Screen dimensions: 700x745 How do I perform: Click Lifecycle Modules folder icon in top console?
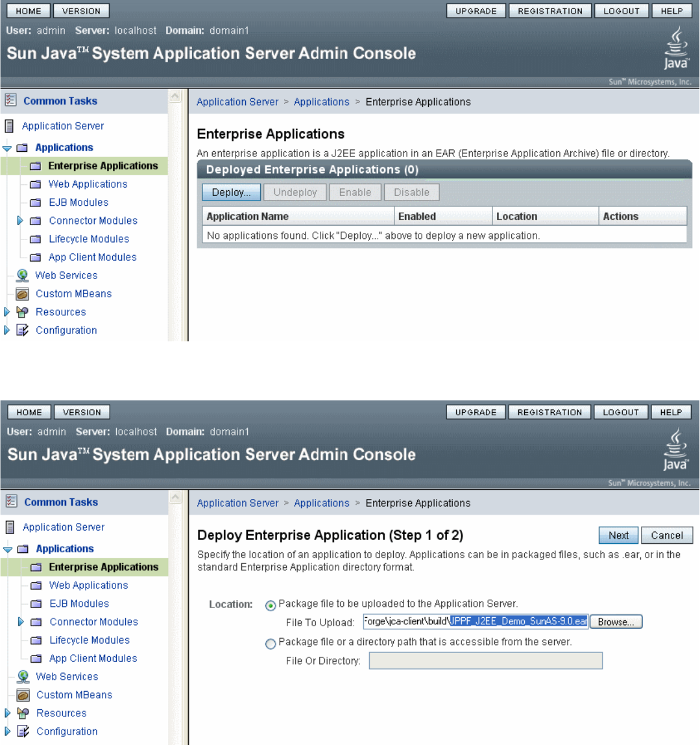tap(36, 239)
